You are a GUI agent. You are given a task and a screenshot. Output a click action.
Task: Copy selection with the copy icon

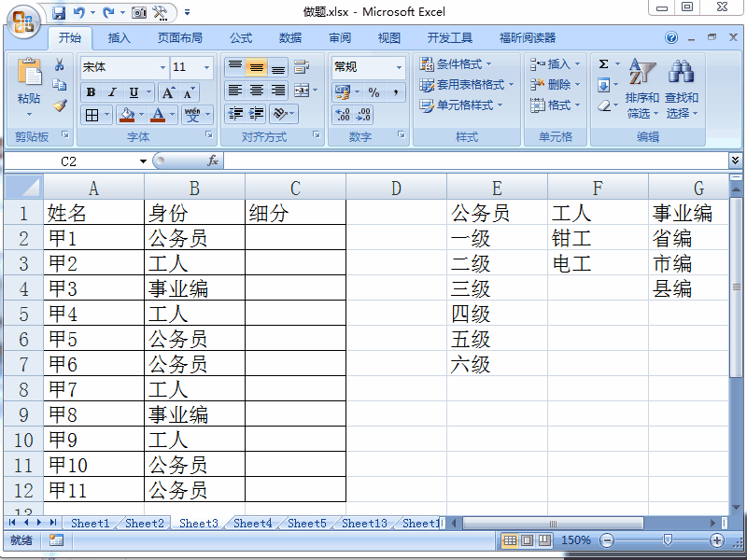tap(60, 85)
